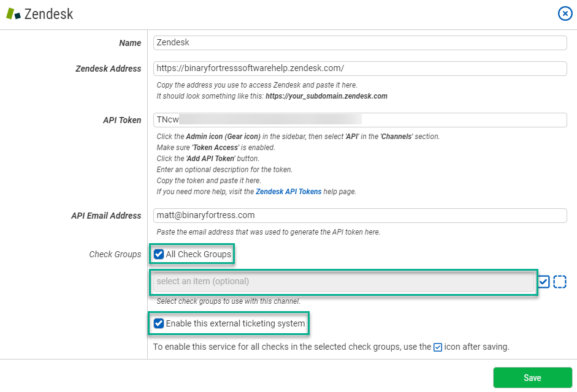Click the 'Make sure Token Access is enabled' instruction

pyautogui.click(x=216, y=148)
